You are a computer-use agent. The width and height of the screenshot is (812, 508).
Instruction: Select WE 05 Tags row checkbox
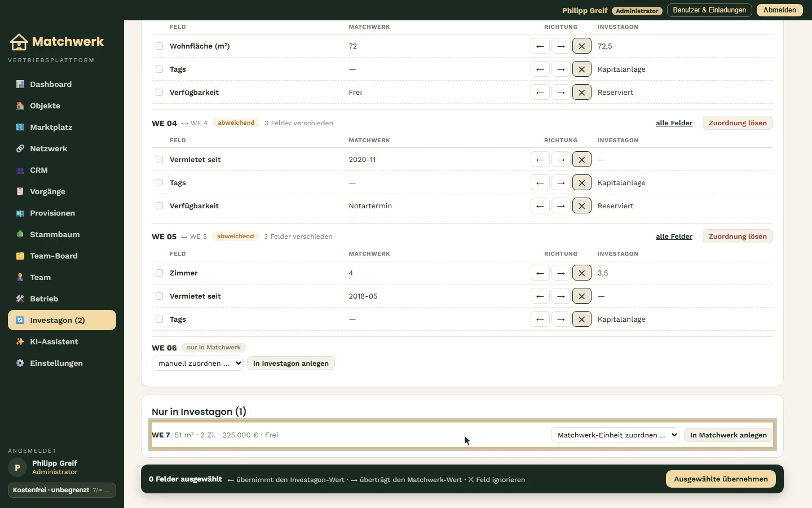tap(160, 319)
